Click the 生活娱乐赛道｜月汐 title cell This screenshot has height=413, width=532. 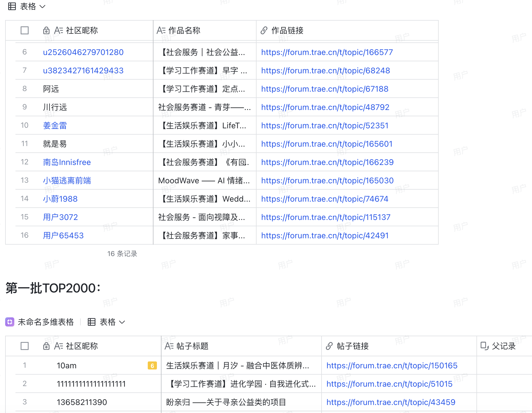coord(241,365)
